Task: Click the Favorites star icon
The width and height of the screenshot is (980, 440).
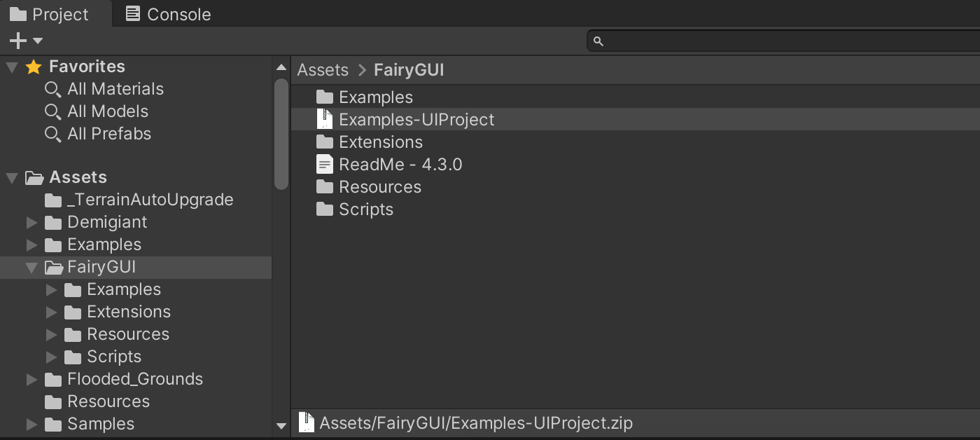Action: click(x=34, y=67)
